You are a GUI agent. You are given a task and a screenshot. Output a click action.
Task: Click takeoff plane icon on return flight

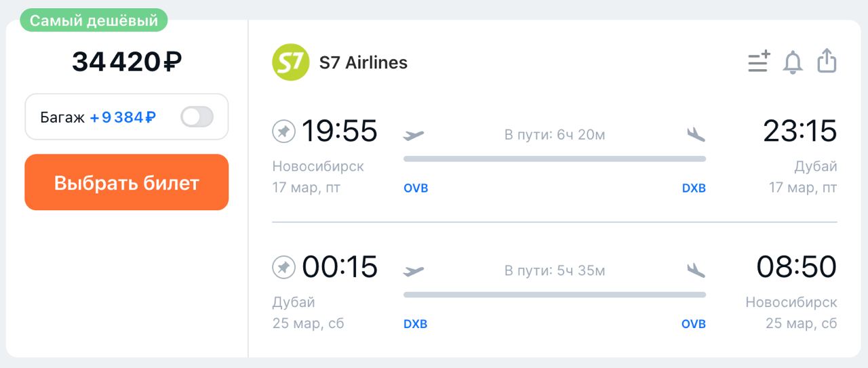[413, 271]
